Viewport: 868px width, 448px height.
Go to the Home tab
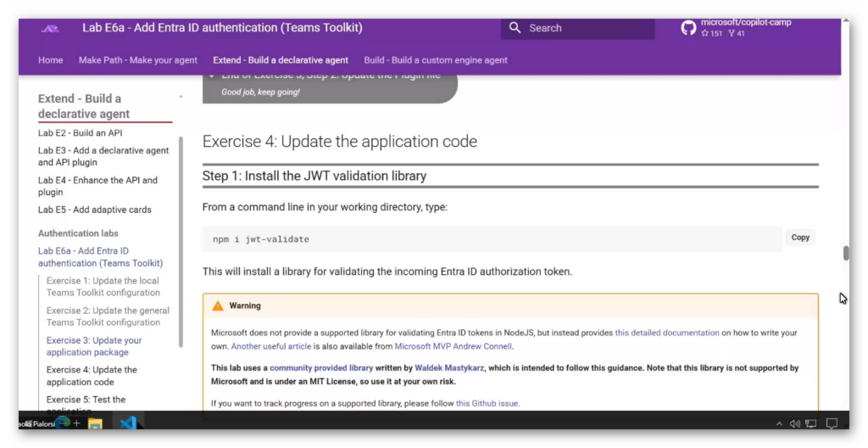point(50,60)
